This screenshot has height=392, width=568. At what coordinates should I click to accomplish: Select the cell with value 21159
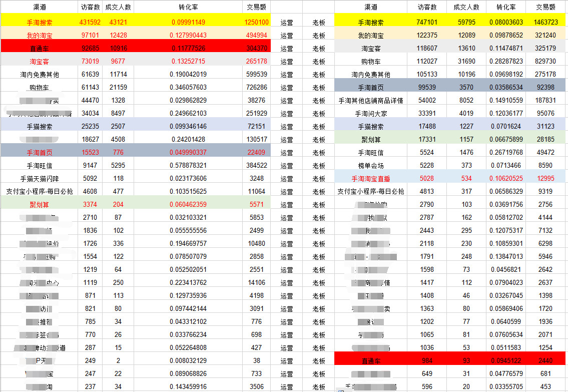click(x=118, y=87)
